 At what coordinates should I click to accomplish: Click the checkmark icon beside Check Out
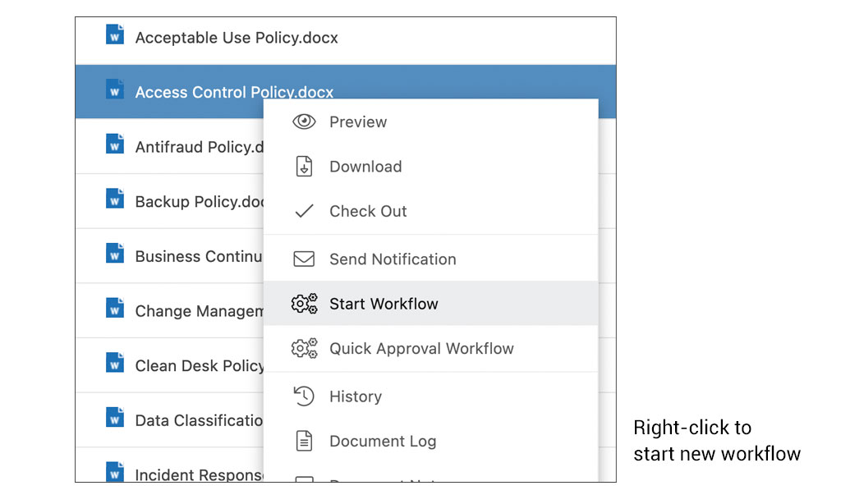coord(304,211)
